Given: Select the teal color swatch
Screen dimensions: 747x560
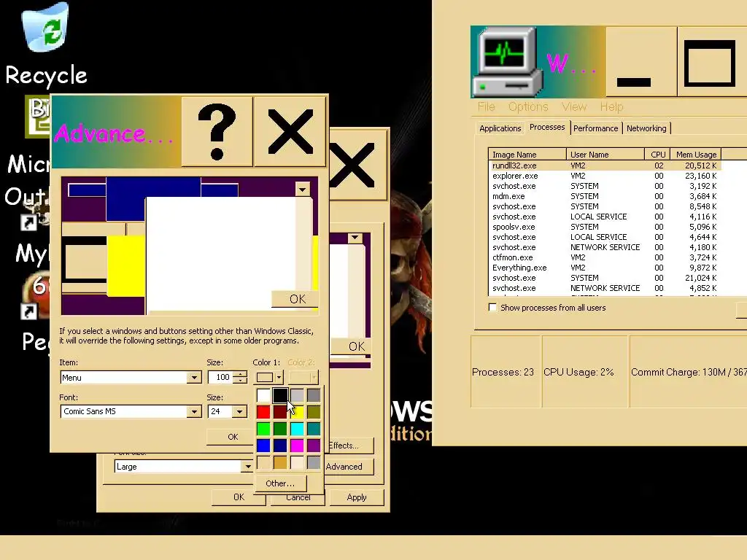Looking at the screenshot, I should pos(314,429).
